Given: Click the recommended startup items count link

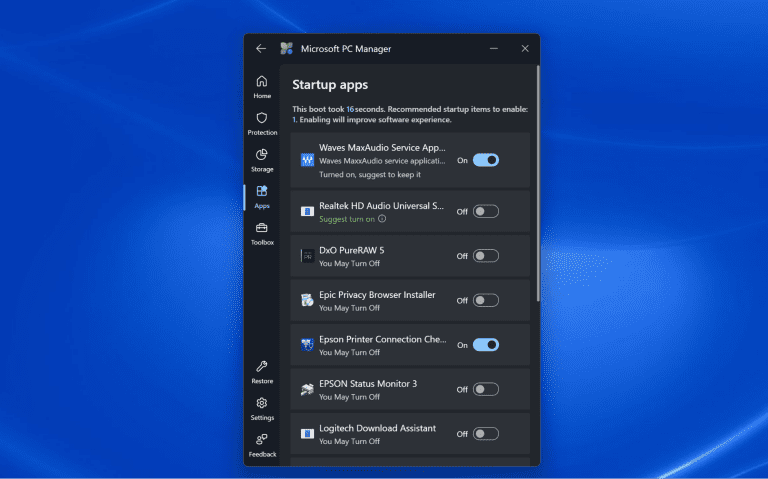Looking at the screenshot, I should click(294, 120).
